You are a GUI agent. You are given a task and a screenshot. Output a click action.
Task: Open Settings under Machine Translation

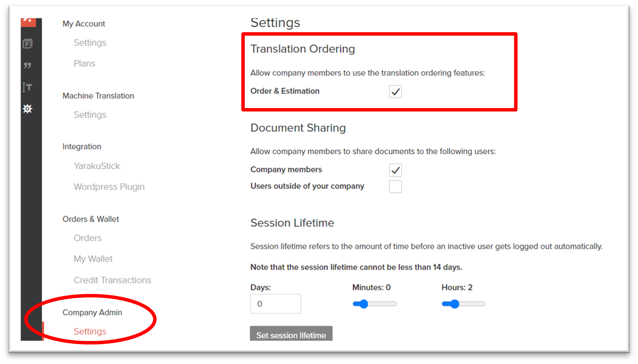coord(90,115)
